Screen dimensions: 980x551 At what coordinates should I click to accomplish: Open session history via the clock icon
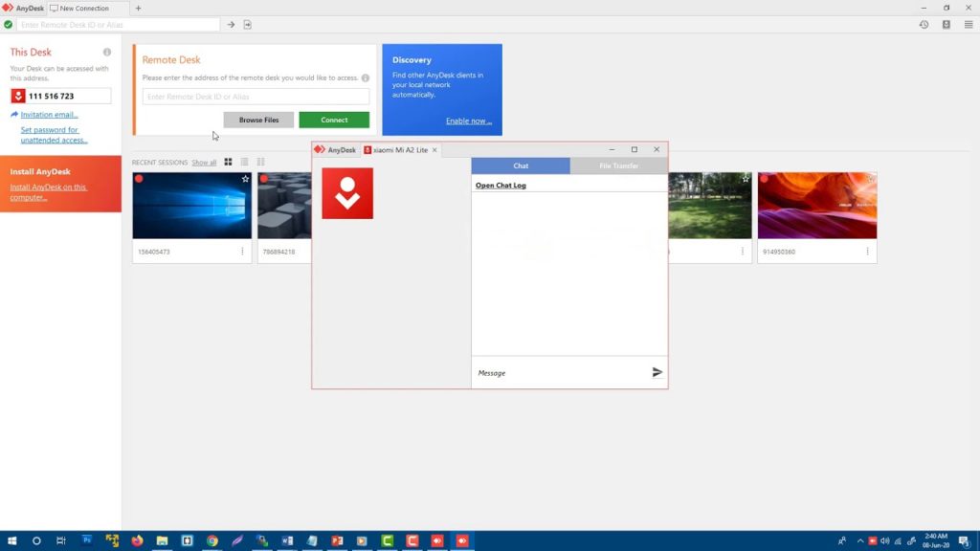[922, 24]
